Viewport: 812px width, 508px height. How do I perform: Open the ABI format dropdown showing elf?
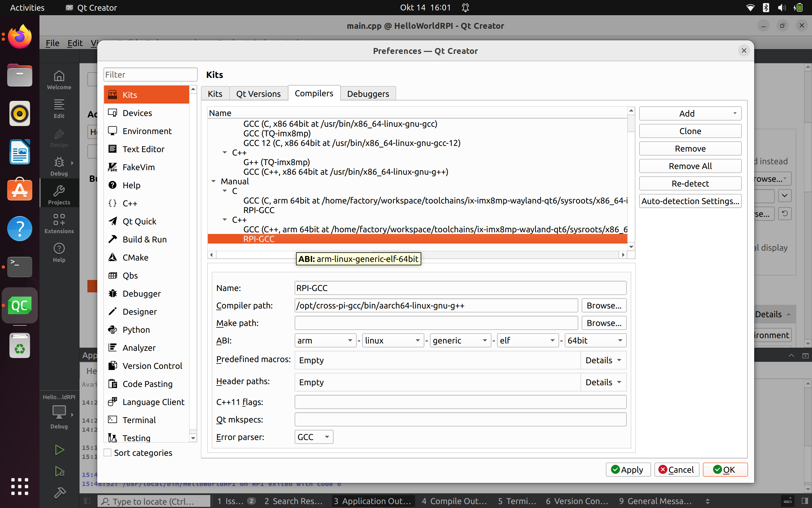(528, 340)
